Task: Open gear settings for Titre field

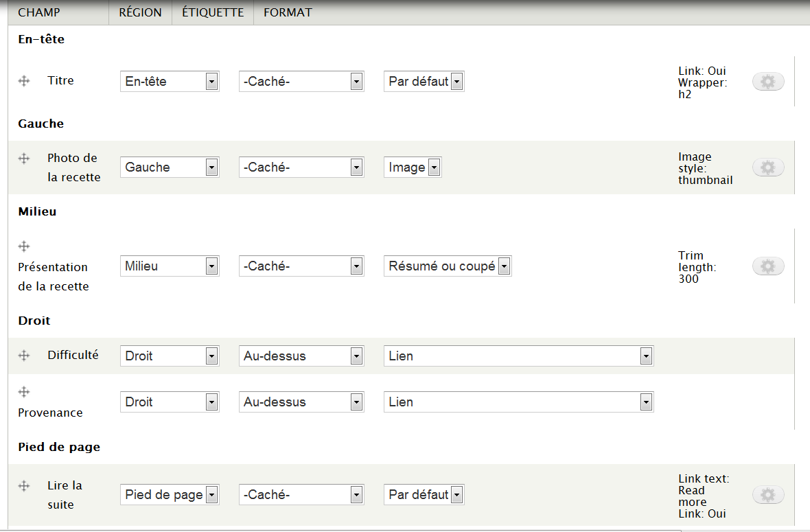Action: [x=768, y=82]
